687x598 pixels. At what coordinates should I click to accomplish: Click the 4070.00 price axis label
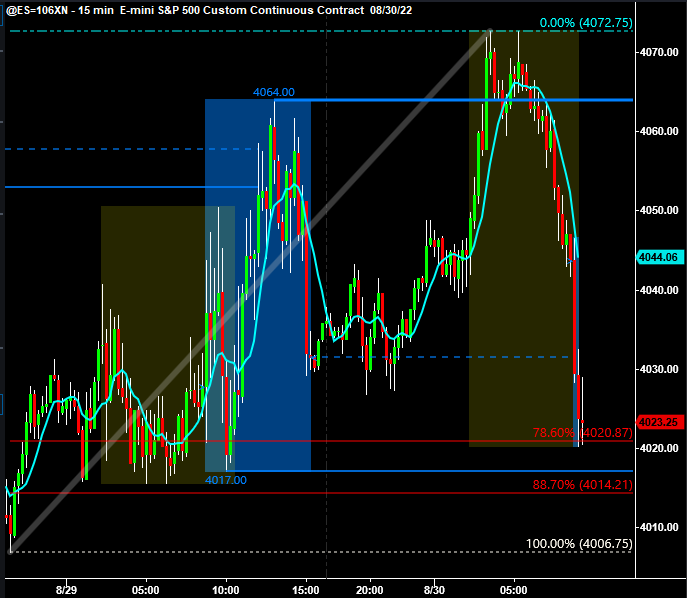tap(659, 52)
